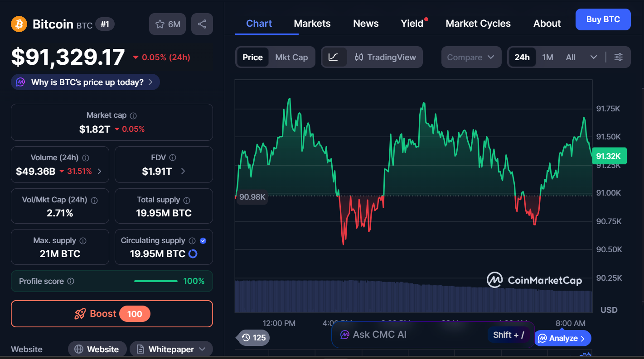
Task: Open the Compare dropdown
Action: click(471, 57)
